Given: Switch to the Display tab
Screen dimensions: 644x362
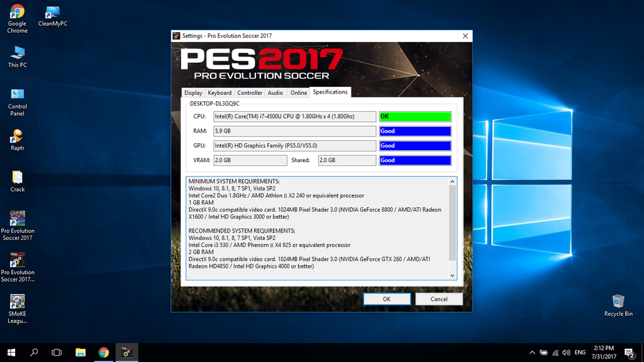Looking at the screenshot, I should [193, 93].
